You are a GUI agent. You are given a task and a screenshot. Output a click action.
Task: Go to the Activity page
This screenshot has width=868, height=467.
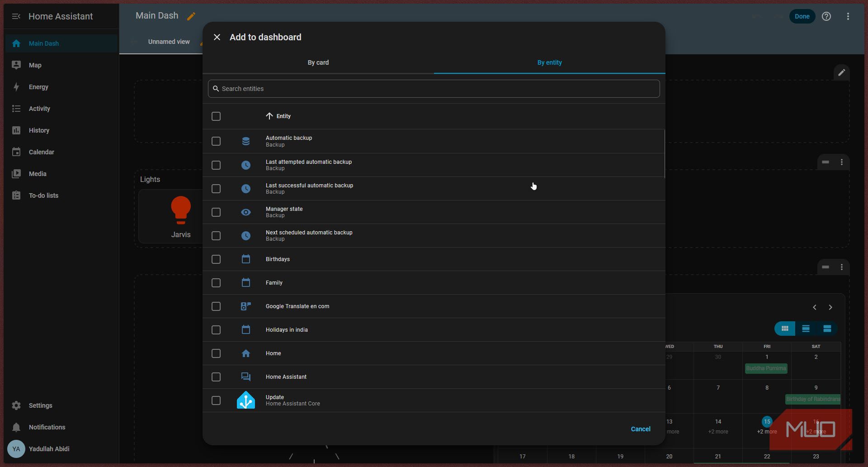[61, 109]
